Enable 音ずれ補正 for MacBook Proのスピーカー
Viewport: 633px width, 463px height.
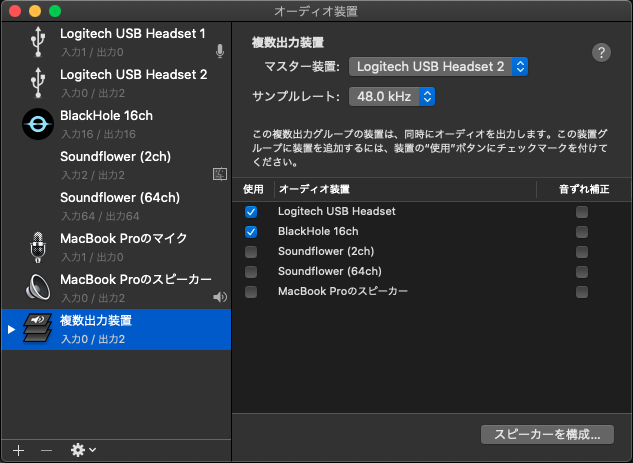(x=582, y=292)
